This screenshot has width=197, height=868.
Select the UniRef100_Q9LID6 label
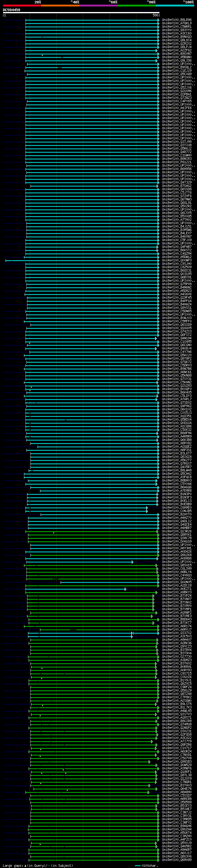[x=177, y=61]
